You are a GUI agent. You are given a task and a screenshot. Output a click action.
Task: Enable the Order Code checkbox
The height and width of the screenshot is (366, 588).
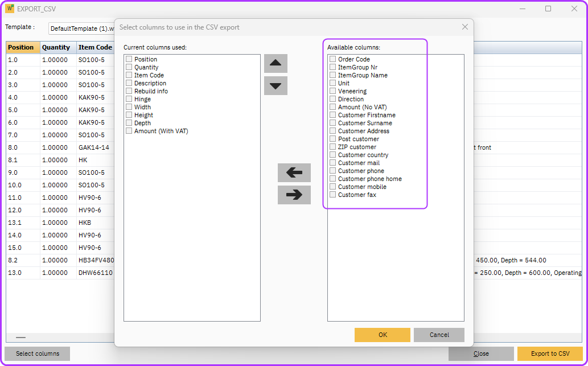(333, 59)
